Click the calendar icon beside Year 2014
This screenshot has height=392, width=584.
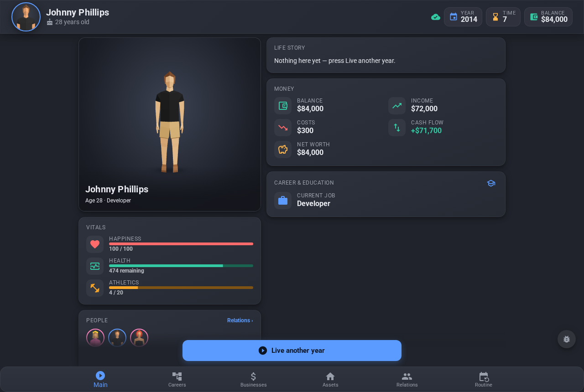[454, 17]
